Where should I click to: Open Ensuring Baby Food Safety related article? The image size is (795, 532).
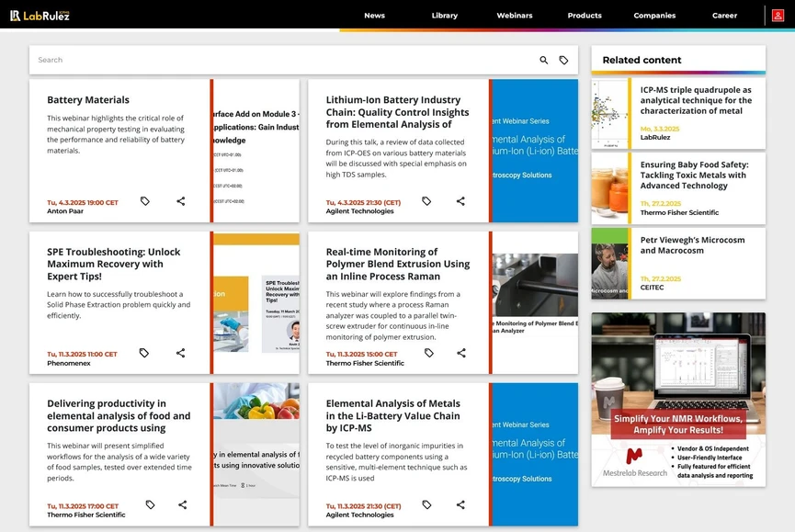coord(694,175)
